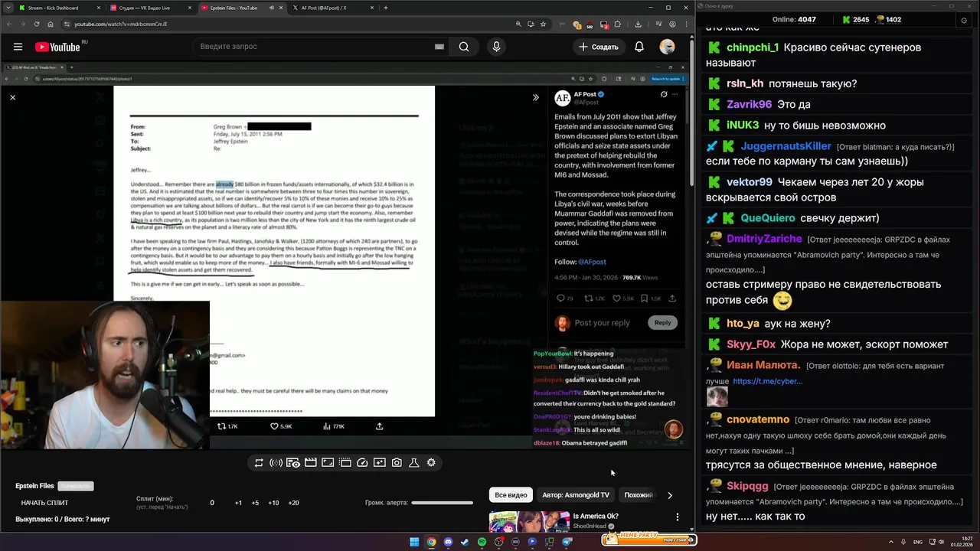980x551 pixels.
Task: Click the add-frame plus icon in the player toolbar
Action: click(x=380, y=463)
